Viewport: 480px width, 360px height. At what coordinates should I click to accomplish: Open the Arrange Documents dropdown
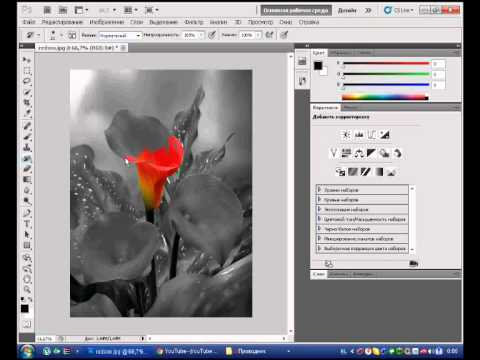(x=131, y=10)
